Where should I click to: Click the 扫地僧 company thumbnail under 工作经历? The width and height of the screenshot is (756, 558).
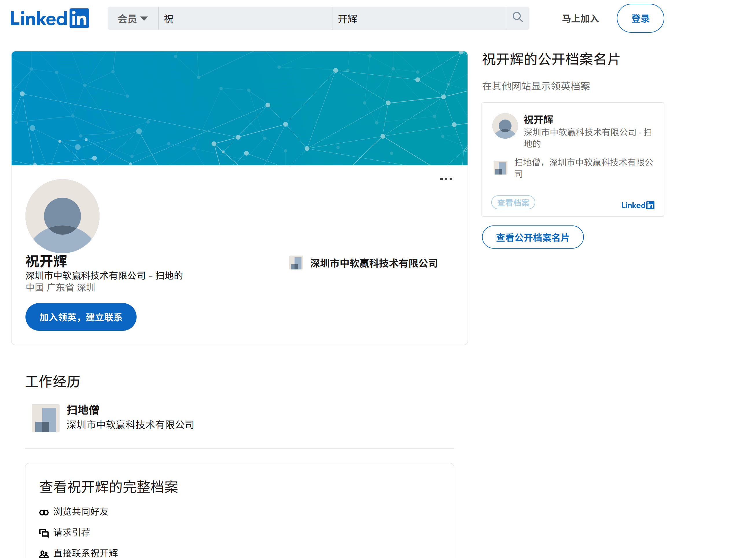point(45,418)
